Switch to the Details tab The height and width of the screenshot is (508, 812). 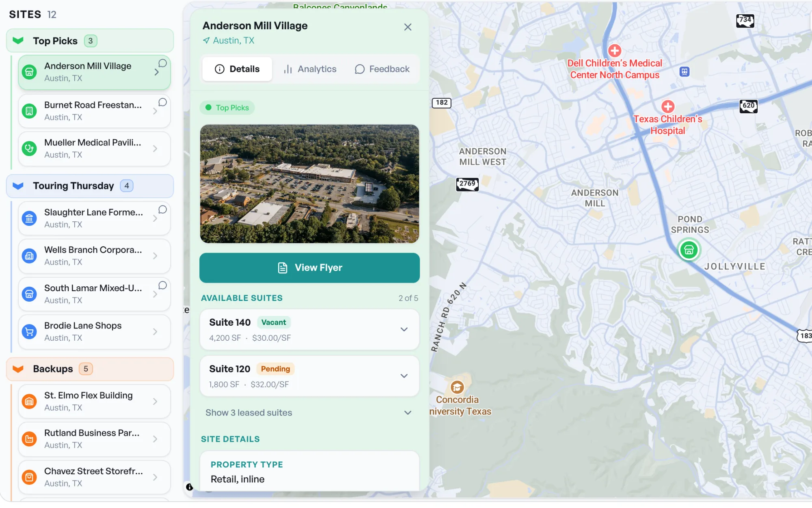237,69
